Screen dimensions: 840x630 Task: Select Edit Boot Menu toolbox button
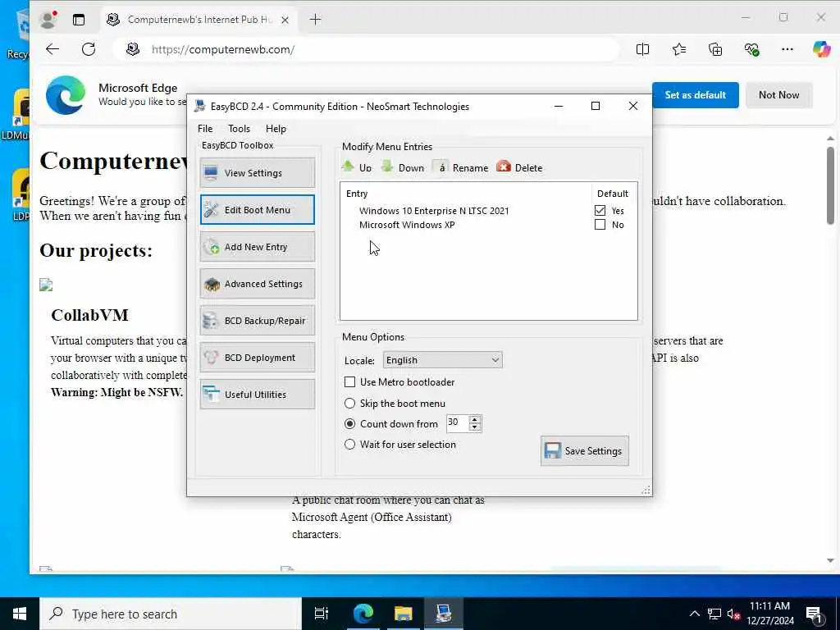point(257,210)
